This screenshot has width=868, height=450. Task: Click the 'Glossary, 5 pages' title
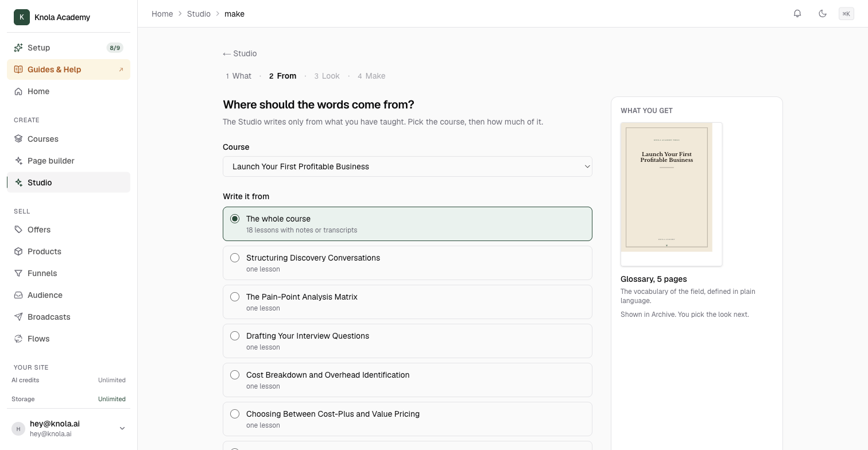pos(654,279)
